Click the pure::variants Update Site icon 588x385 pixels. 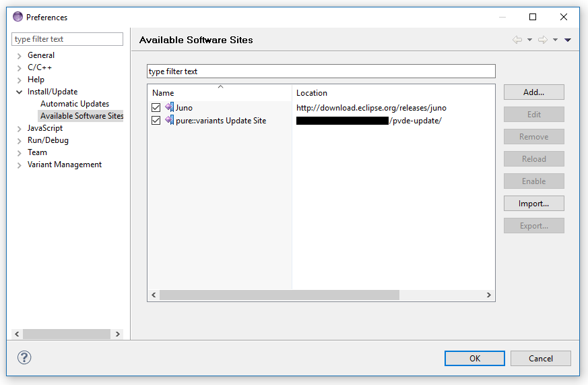pos(169,120)
